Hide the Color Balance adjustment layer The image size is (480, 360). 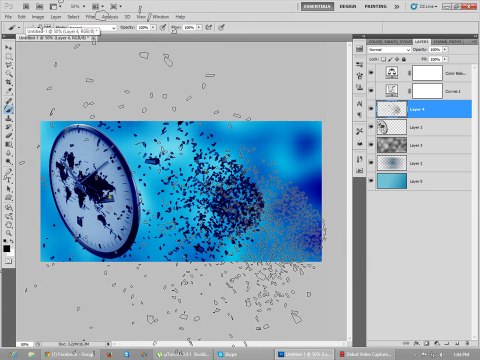pos(371,73)
